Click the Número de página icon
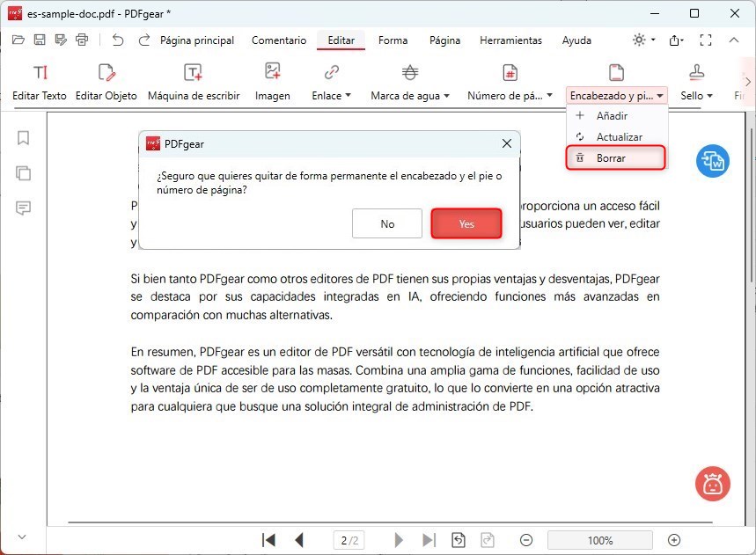Screen dimensions: 756x555 pyautogui.click(x=510, y=73)
